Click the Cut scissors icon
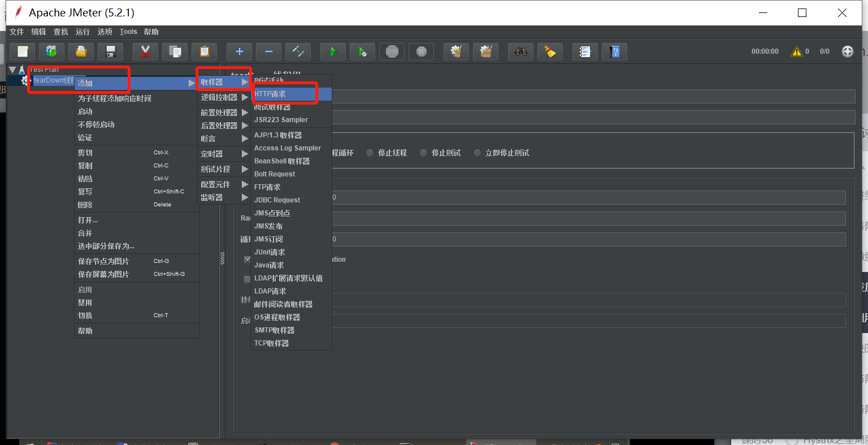Viewport: 868px width, 445px height. tap(146, 51)
